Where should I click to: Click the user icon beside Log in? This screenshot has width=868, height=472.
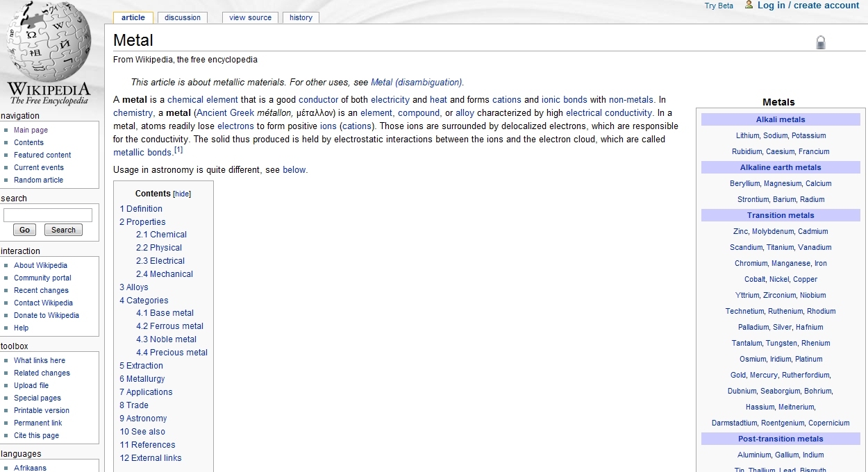749,5
